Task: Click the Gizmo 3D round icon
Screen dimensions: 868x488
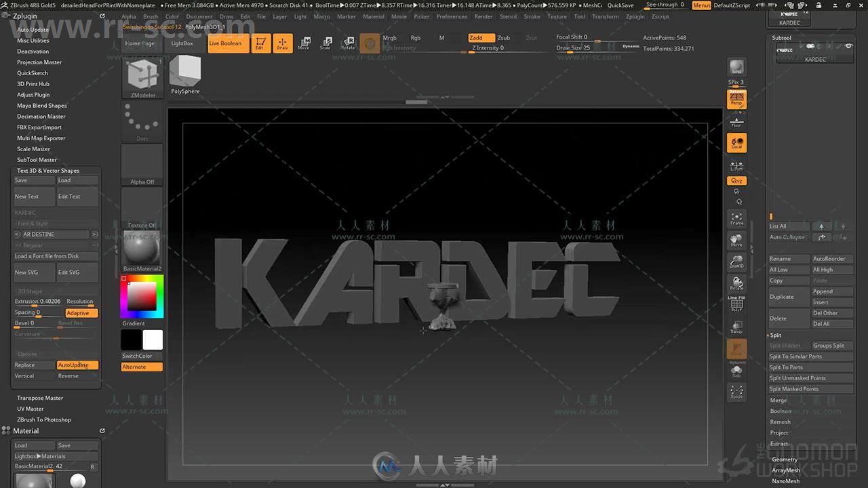Action: coord(370,43)
